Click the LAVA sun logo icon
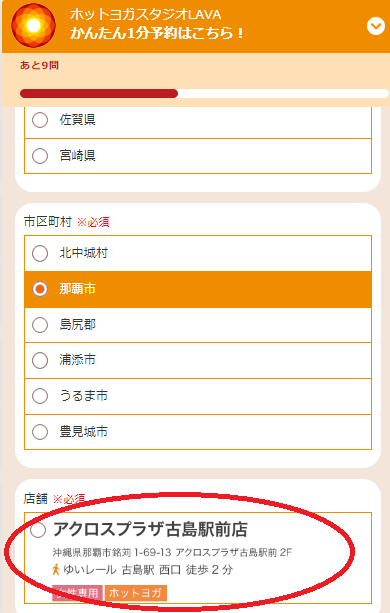390x613 pixels. 33,25
